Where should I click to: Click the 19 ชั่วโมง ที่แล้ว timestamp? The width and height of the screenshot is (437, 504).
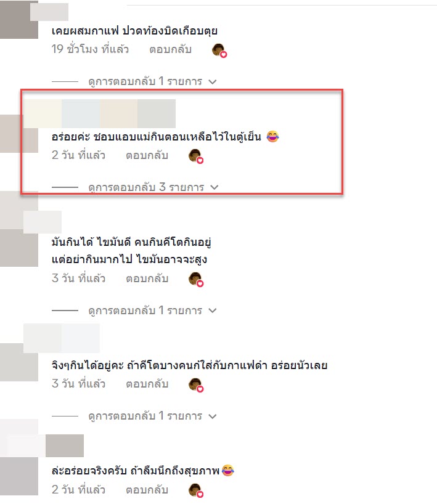(x=90, y=49)
